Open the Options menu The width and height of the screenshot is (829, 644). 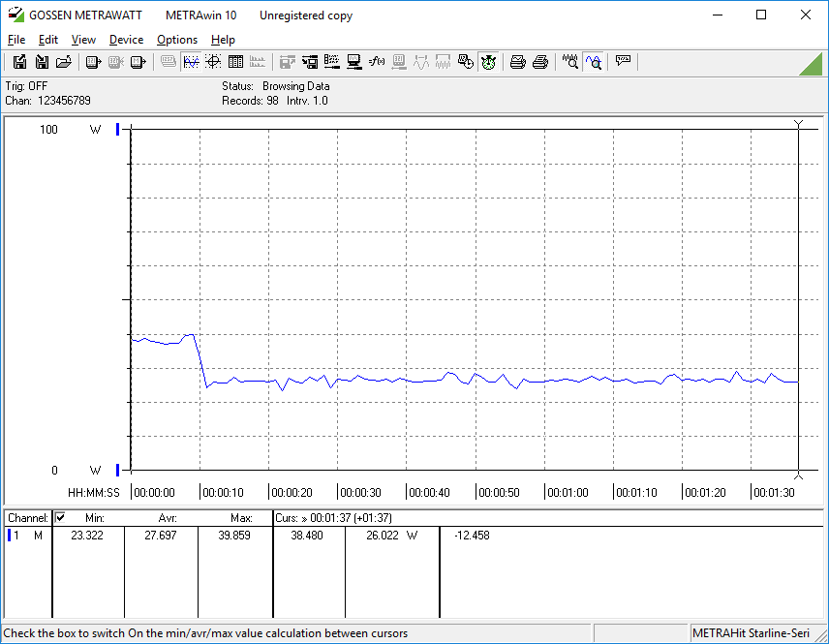point(177,40)
